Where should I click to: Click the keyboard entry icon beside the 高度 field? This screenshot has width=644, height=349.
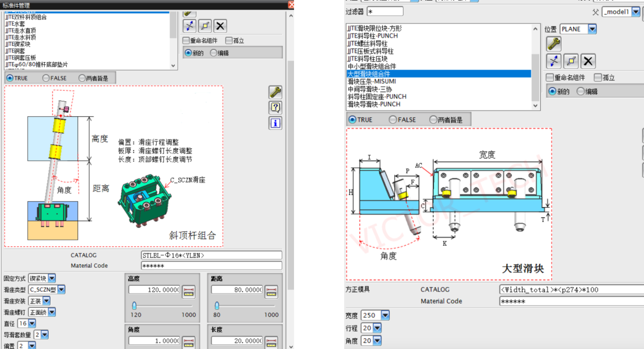pyautogui.click(x=189, y=291)
